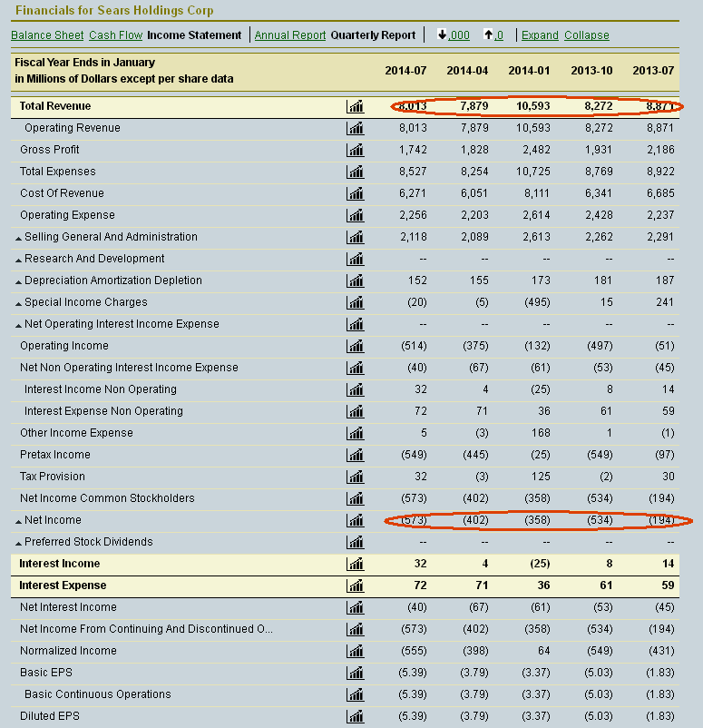Click the Pretax Income row label
703x728 pixels.
(x=55, y=455)
